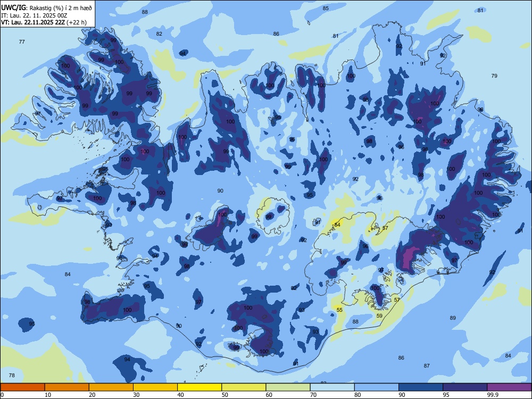Choose the 90–95 medium blue legend swatch
This screenshot has height=399, width=532.
pyautogui.click(x=421, y=387)
